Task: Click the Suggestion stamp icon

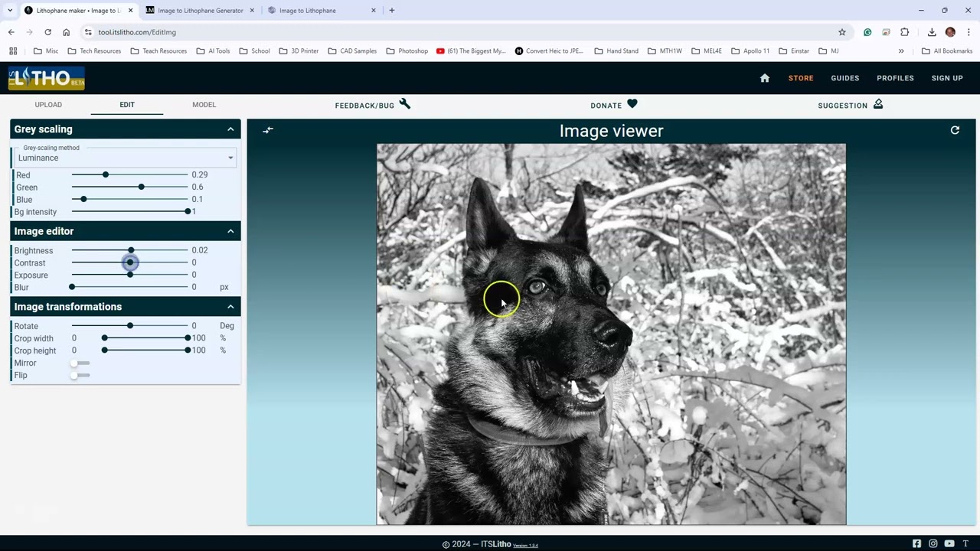Action: point(878,104)
